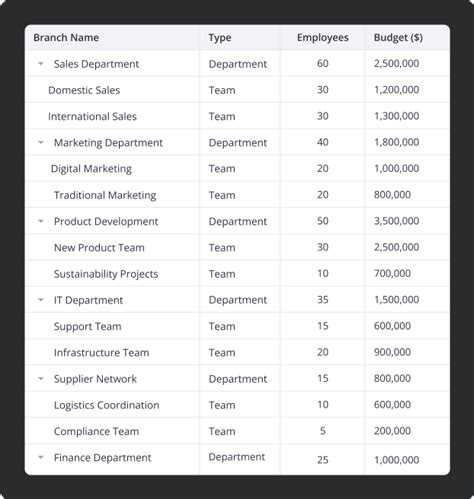Select the International Sales team row
The image size is (474, 499).
click(x=237, y=116)
